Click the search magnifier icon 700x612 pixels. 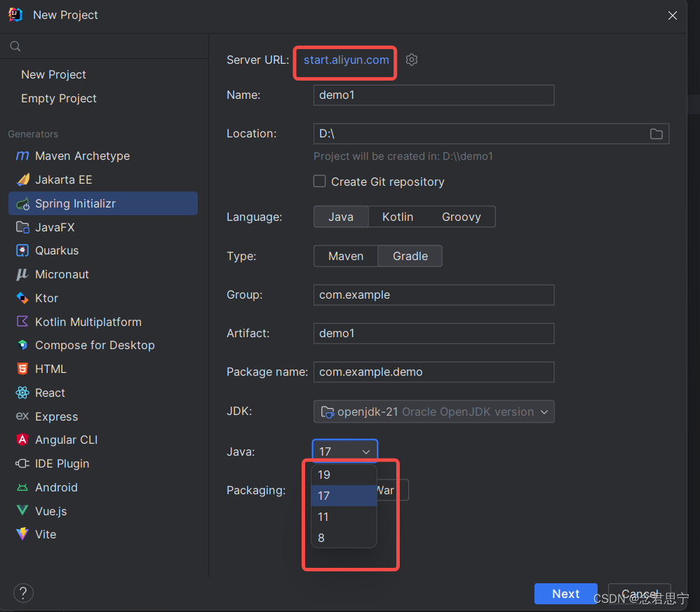click(x=15, y=46)
